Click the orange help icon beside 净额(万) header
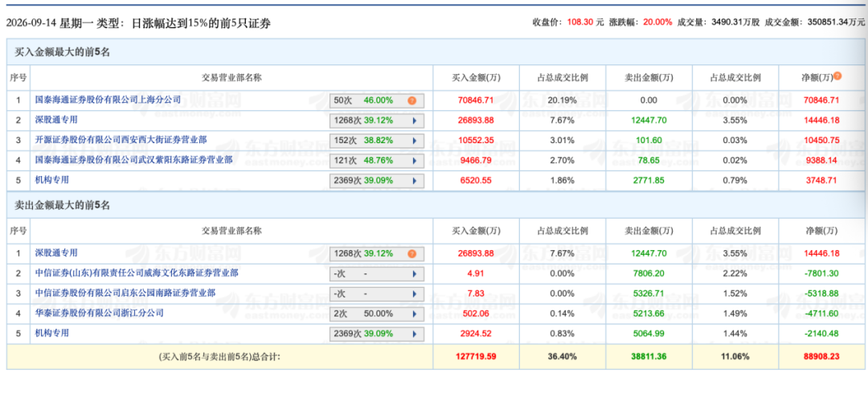Screen dimensions: 868x398 837,76
